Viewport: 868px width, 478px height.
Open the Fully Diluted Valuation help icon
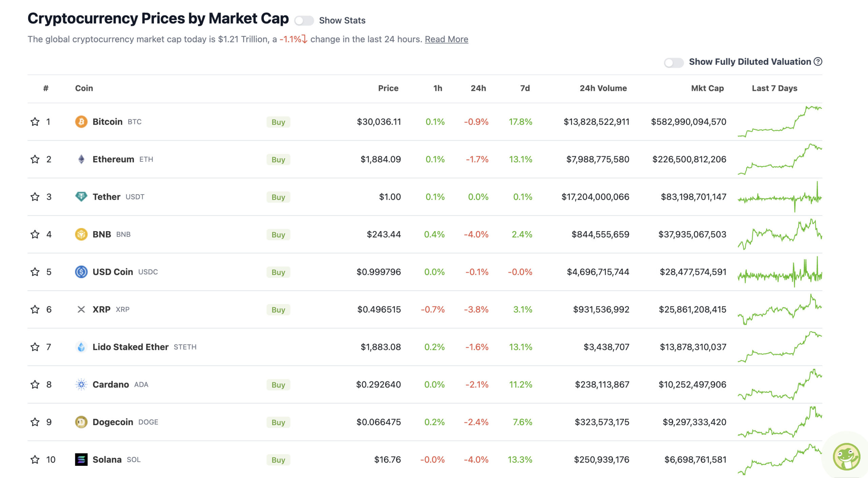tap(818, 62)
